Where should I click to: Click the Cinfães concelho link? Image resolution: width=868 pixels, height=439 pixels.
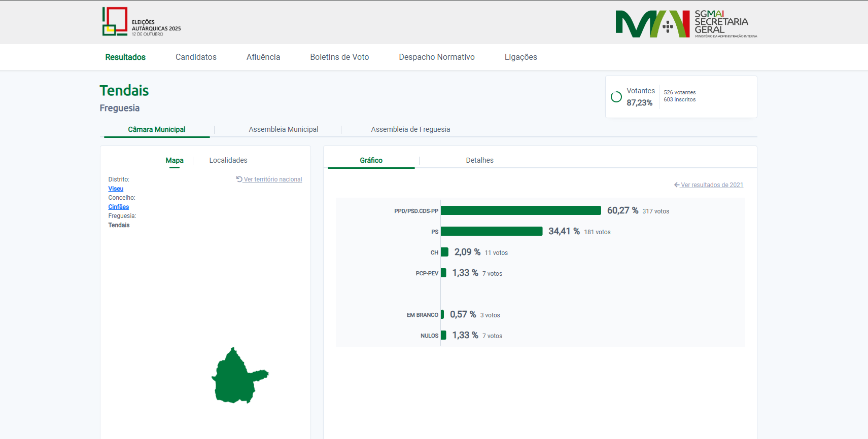pos(118,207)
